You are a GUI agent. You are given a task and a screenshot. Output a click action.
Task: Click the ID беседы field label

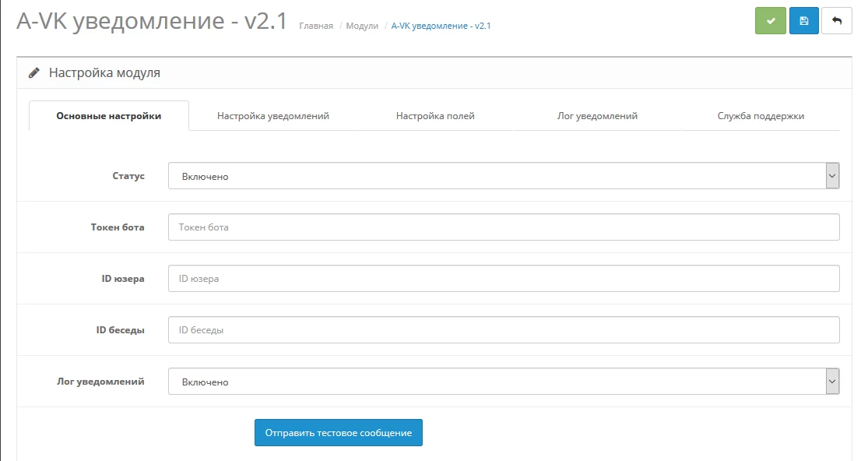point(120,330)
